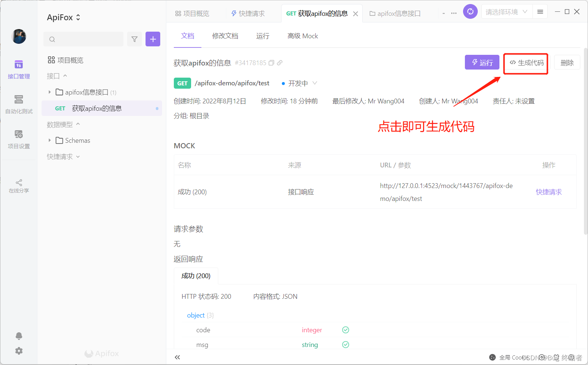Click the user avatar picture
The image size is (588, 365).
19,36
